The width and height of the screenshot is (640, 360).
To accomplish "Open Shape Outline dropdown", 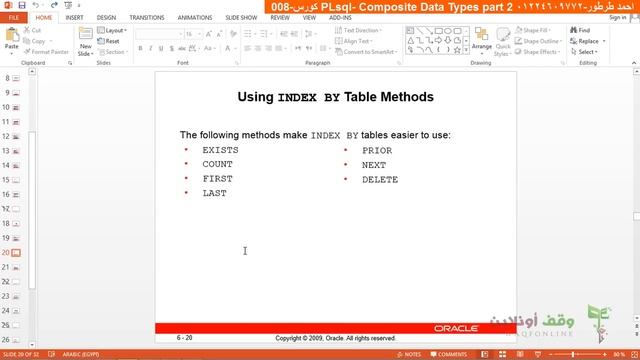I will coord(538,41).
